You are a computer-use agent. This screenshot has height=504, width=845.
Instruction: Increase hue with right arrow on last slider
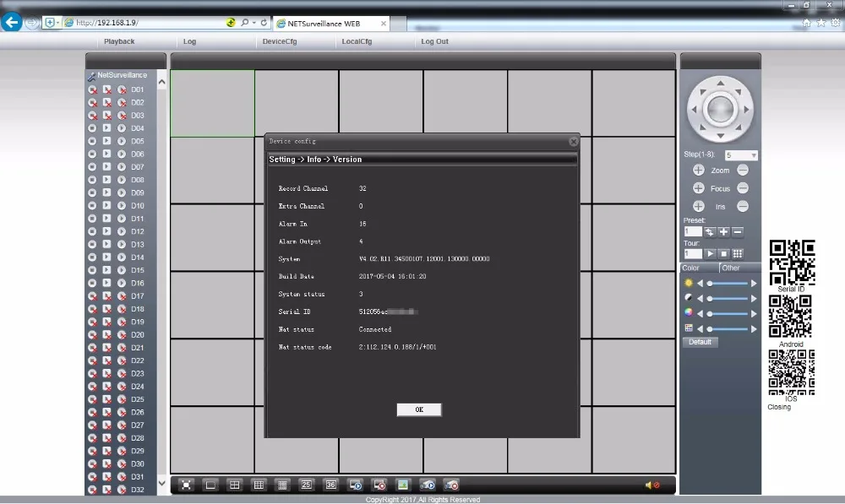point(754,328)
